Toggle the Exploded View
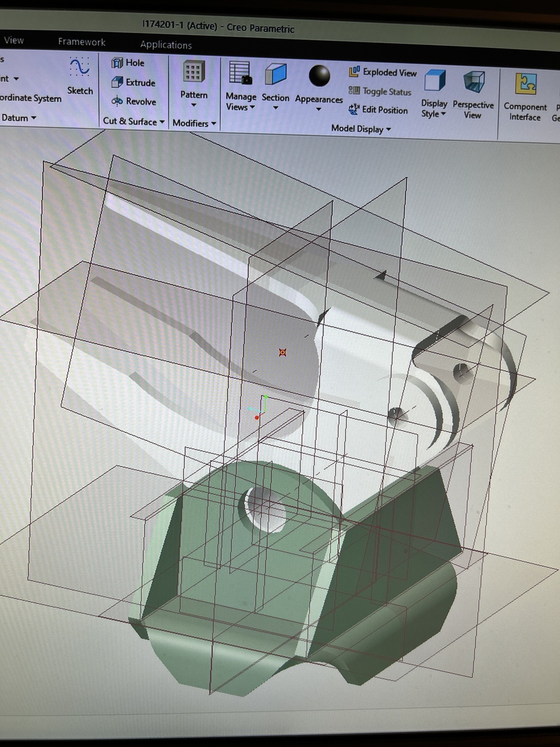Viewport: 560px width, 747px height. tap(383, 73)
